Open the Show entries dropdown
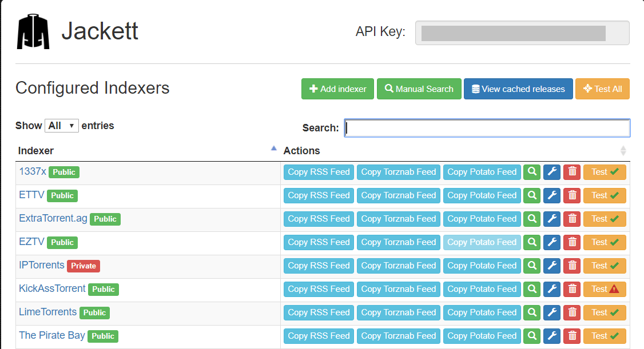 coord(61,126)
